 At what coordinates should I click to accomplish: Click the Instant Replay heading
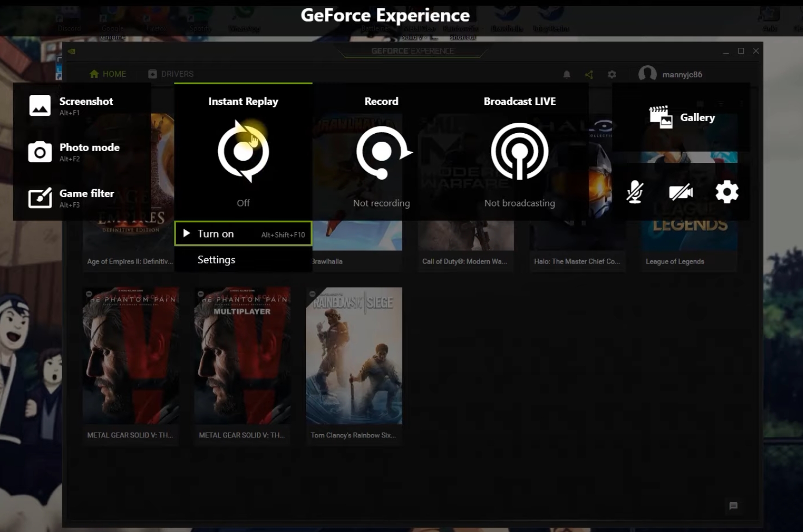coord(243,101)
